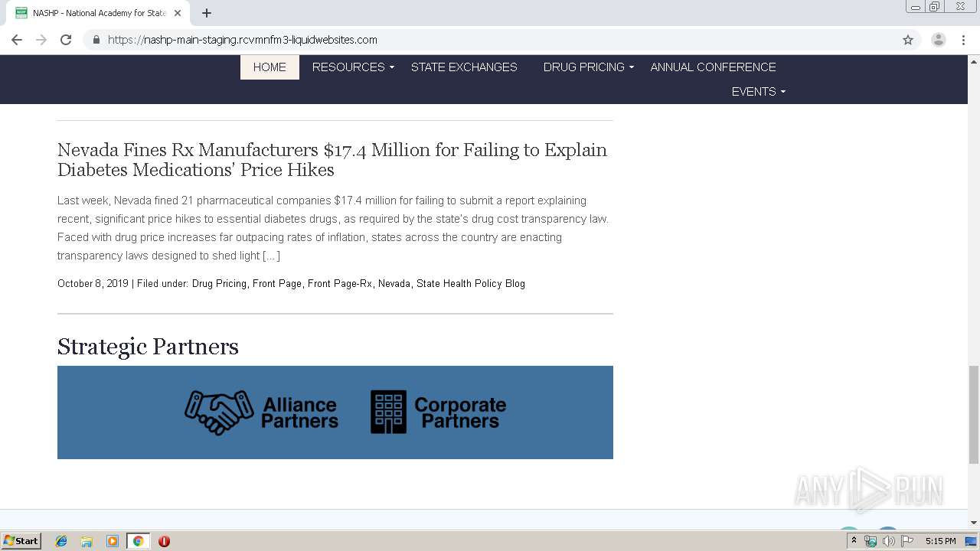Expand the Drug Pricing dropdown menu
Image resolution: width=980 pixels, height=551 pixels.
[x=588, y=67]
